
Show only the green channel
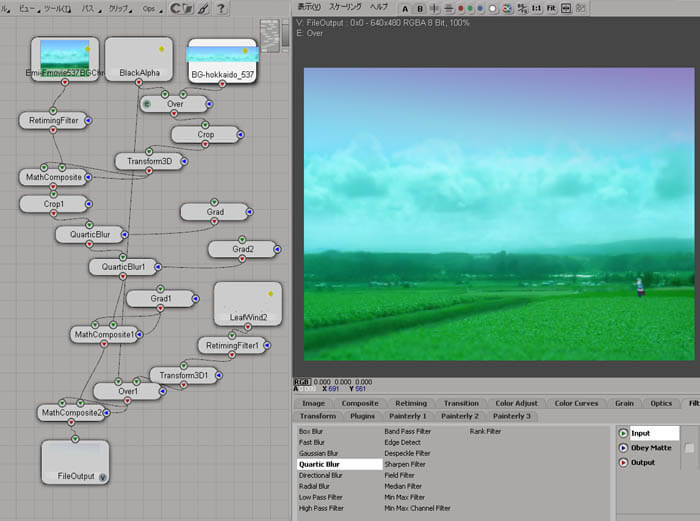(x=469, y=9)
